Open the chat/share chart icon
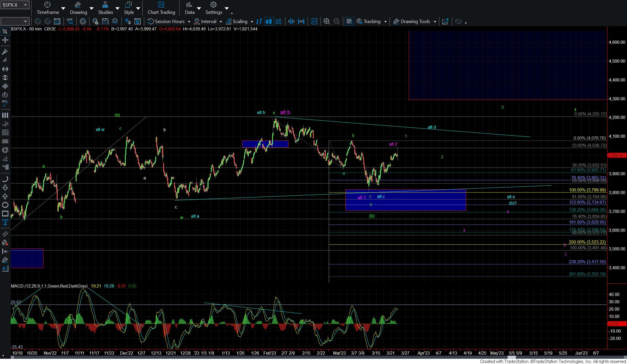The width and height of the screenshot is (627, 364). point(458,21)
